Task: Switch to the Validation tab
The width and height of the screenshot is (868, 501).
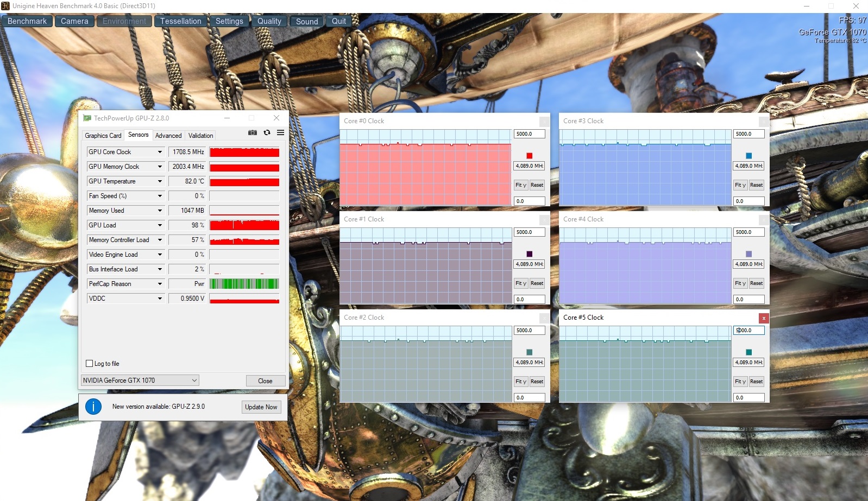Action: [201, 136]
